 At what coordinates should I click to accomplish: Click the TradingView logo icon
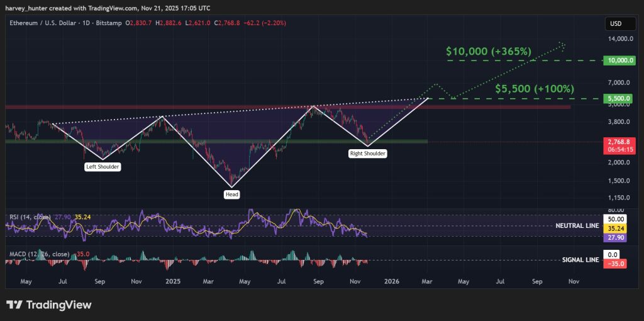tap(15, 305)
